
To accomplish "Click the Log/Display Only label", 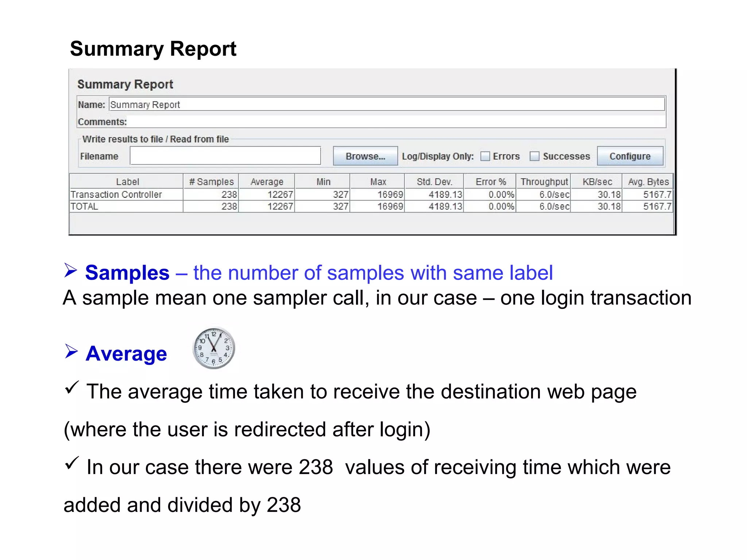I will point(438,156).
